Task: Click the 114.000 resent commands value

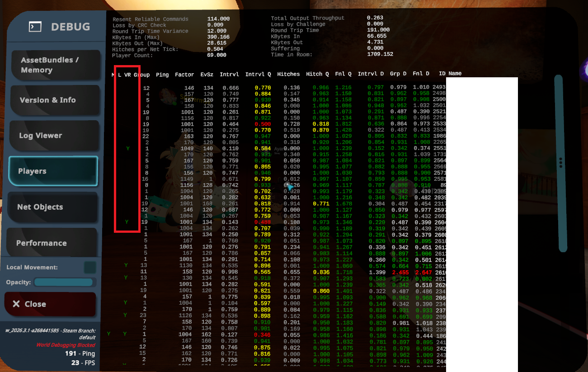Action: coord(218,19)
